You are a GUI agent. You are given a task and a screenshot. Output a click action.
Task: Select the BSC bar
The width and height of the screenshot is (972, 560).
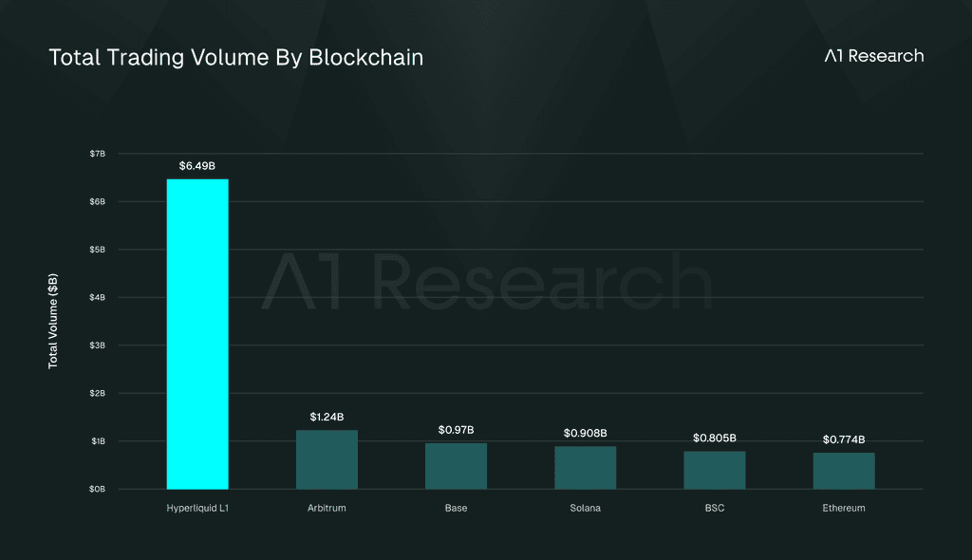tap(714, 470)
